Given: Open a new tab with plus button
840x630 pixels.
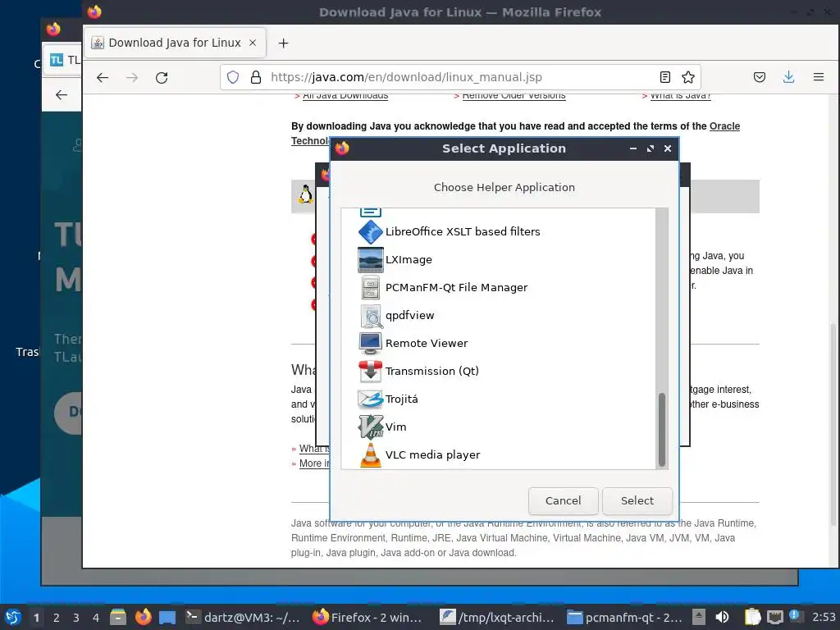Looking at the screenshot, I should click(x=283, y=43).
